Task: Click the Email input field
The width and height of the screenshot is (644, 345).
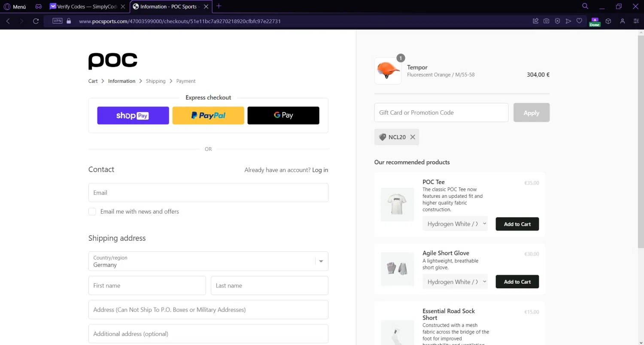Action: [208, 193]
